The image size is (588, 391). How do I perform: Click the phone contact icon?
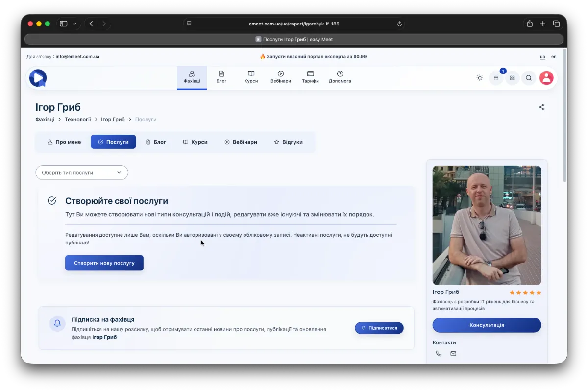(x=439, y=354)
